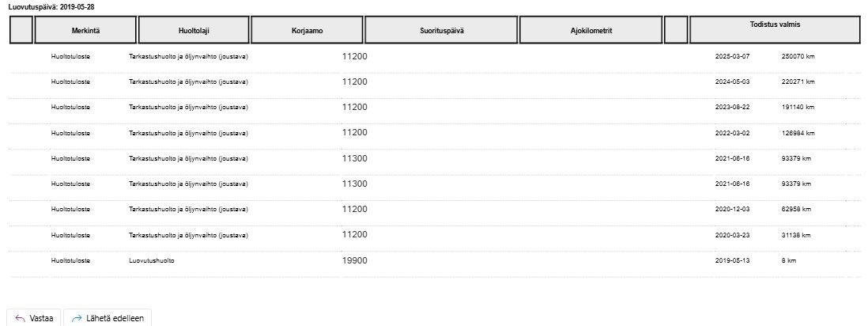The width and height of the screenshot is (868, 326).
Task: Click the Todistus valmis column header
Action: click(774, 25)
